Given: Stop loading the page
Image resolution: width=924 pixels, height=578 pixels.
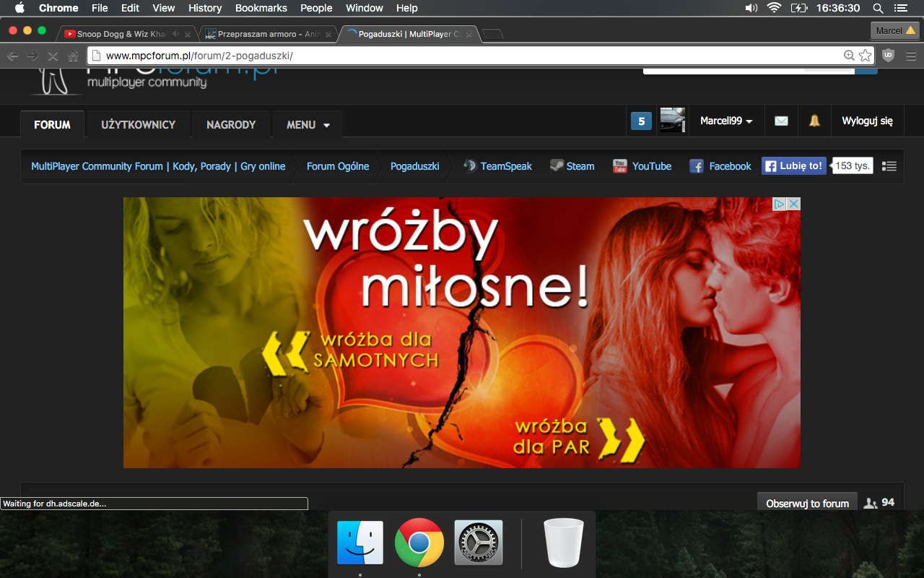Looking at the screenshot, I should click(x=53, y=56).
